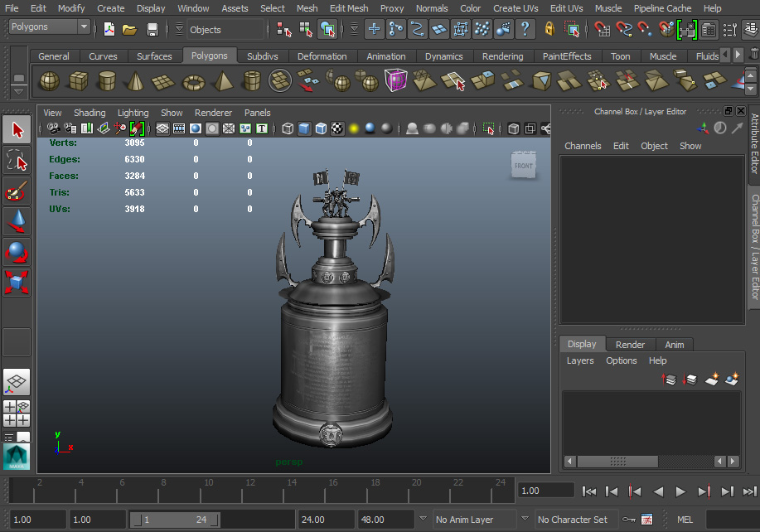This screenshot has height=532, width=760.
Task: Click the ViewCube FRONT face
Action: (x=524, y=165)
